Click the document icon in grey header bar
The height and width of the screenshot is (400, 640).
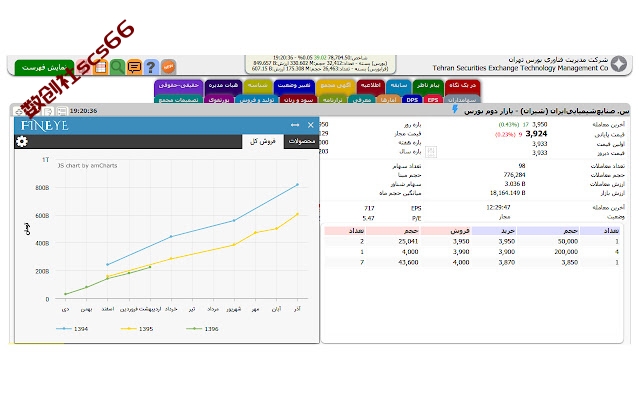tap(48, 111)
